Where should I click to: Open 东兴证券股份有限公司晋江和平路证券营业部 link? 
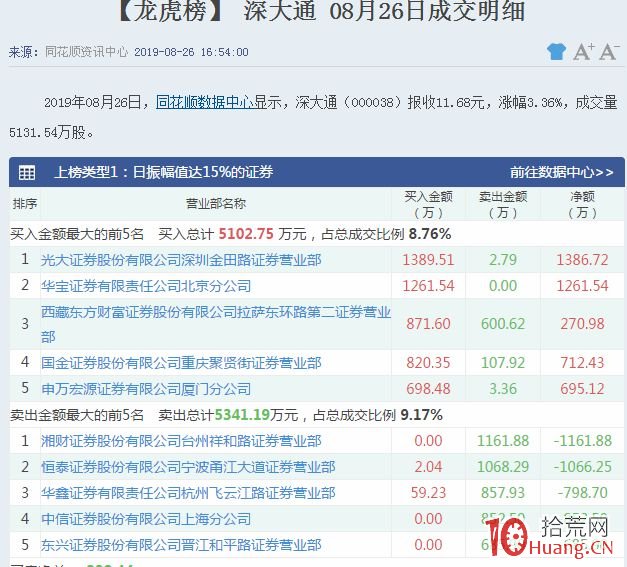(181, 545)
